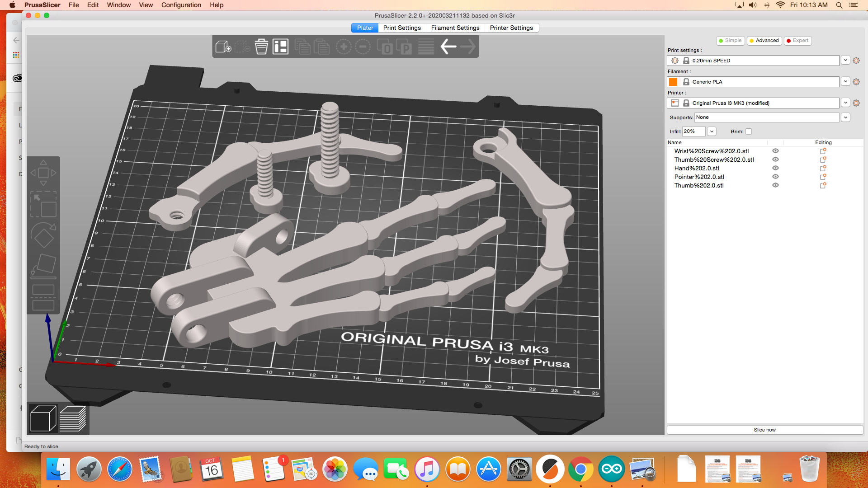
Task: Open Infill percentage dropdown arrow
Action: [712, 131]
